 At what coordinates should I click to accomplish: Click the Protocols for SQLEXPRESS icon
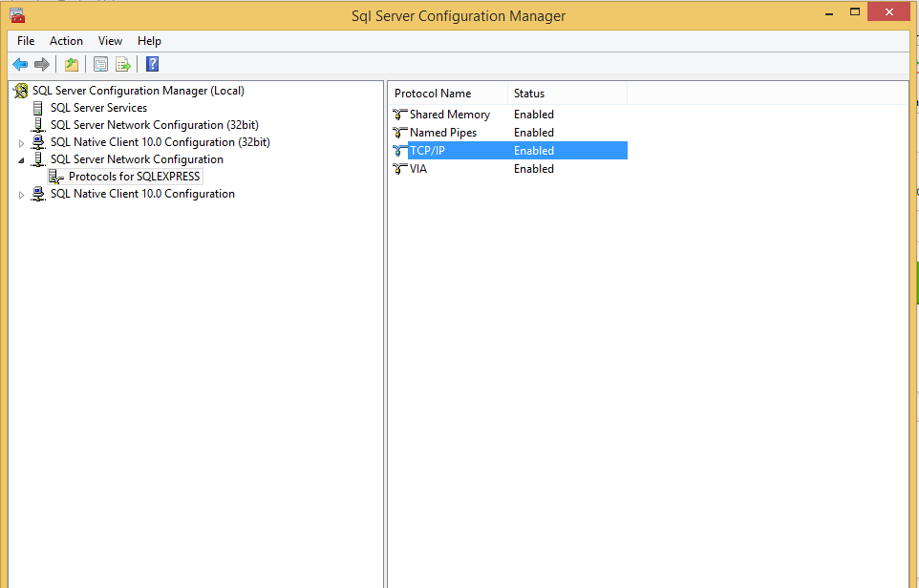[x=55, y=176]
